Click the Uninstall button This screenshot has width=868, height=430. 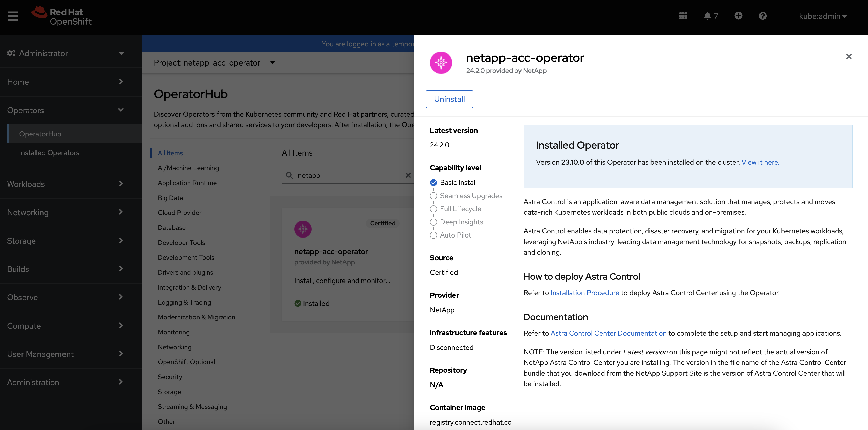(449, 99)
